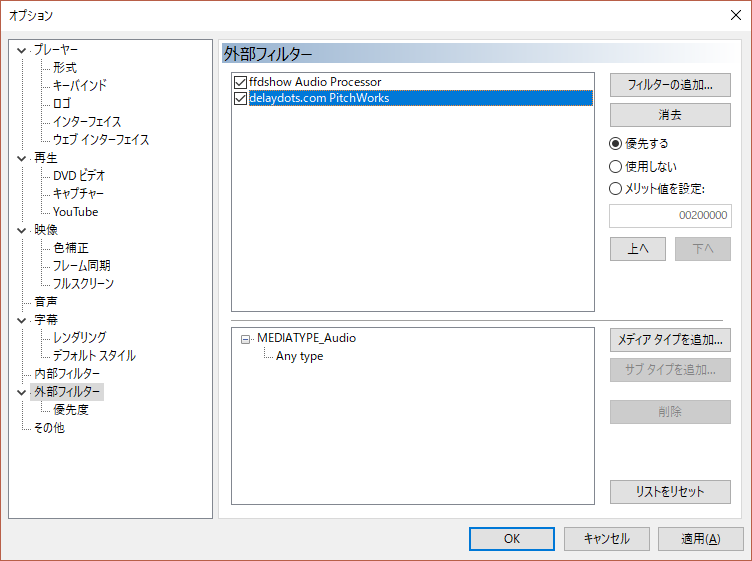
Task: Open the フルスクリーン settings page
Action: [83, 283]
